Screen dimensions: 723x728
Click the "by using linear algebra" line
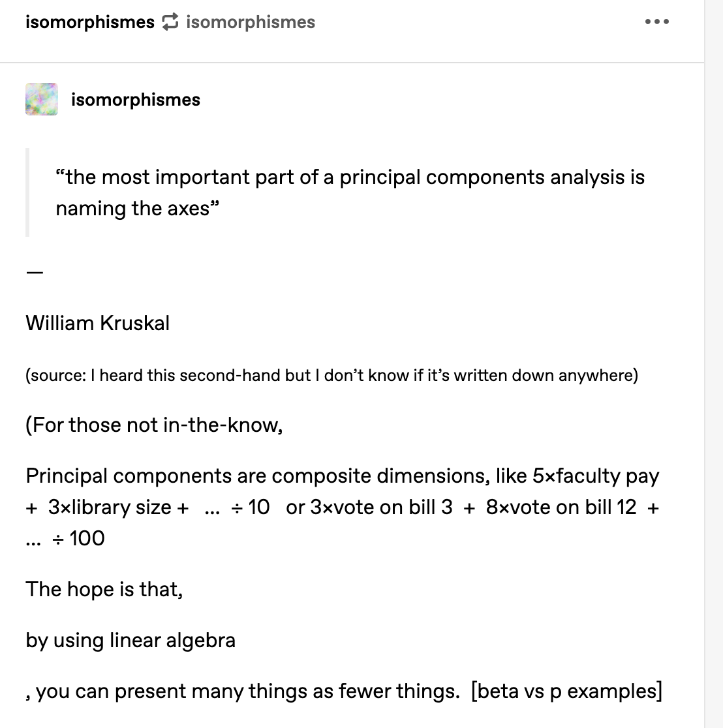(131, 641)
